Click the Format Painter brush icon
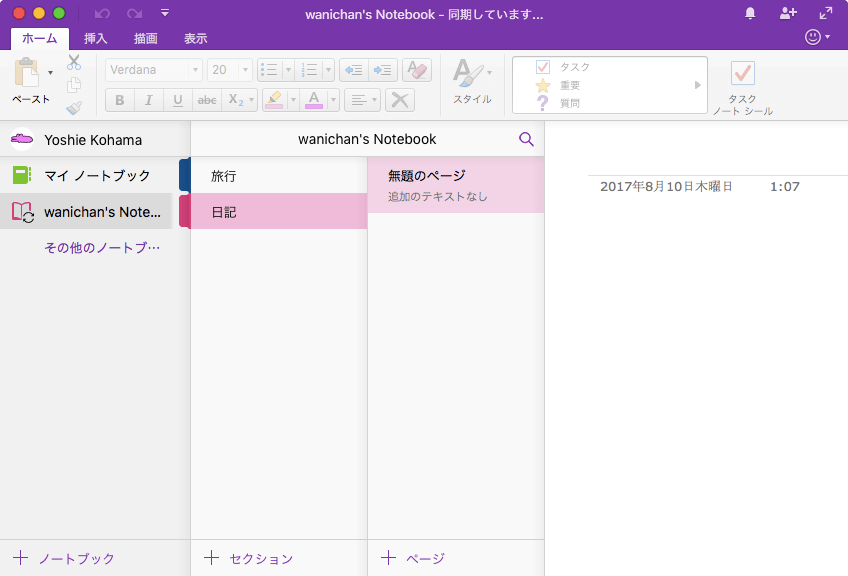The height and width of the screenshot is (576, 848). 74,108
